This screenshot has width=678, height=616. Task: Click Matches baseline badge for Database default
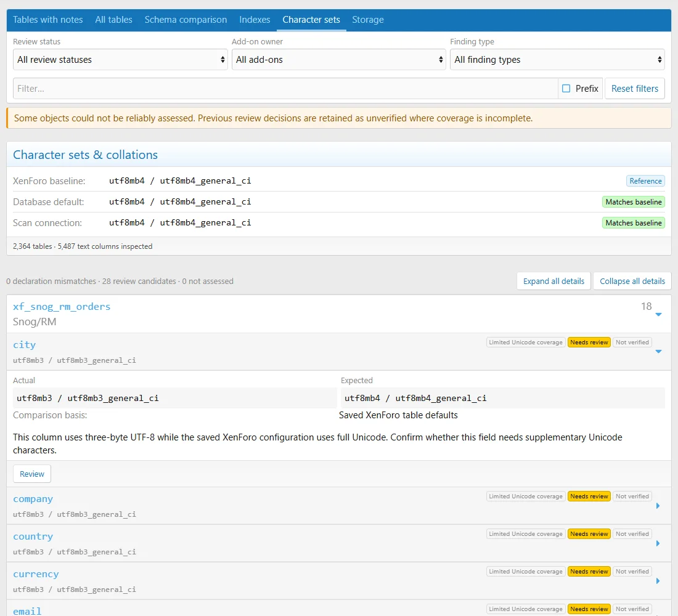(x=634, y=202)
